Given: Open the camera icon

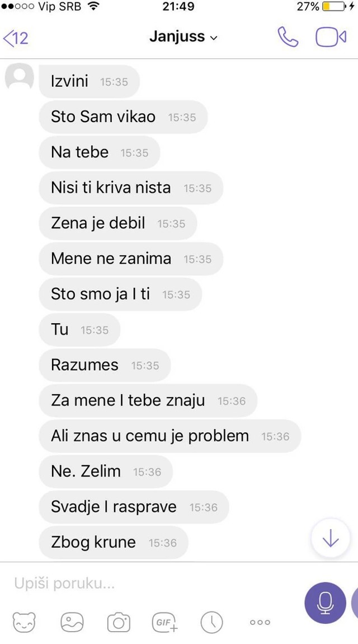Looking at the screenshot, I should (x=119, y=622).
